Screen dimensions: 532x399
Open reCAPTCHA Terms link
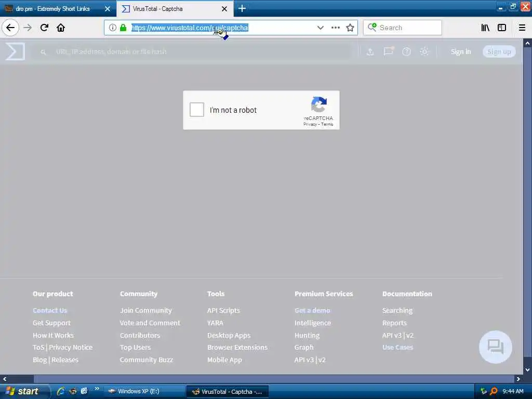pos(327,124)
